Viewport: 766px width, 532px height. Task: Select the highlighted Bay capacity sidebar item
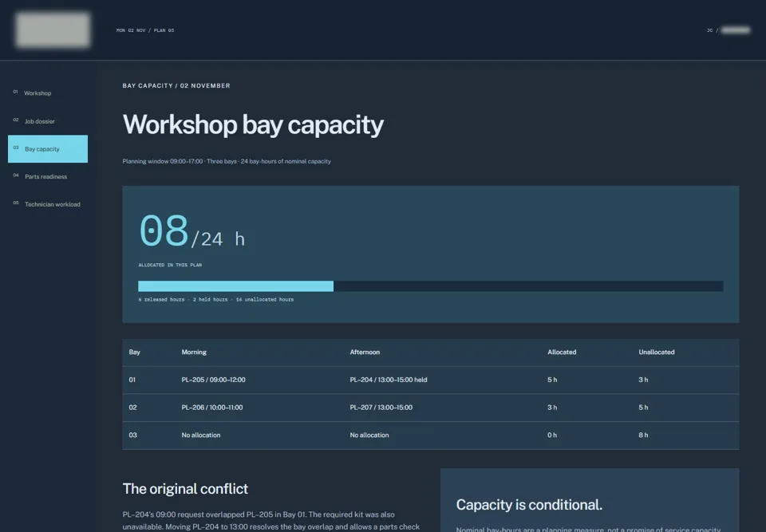(48, 149)
